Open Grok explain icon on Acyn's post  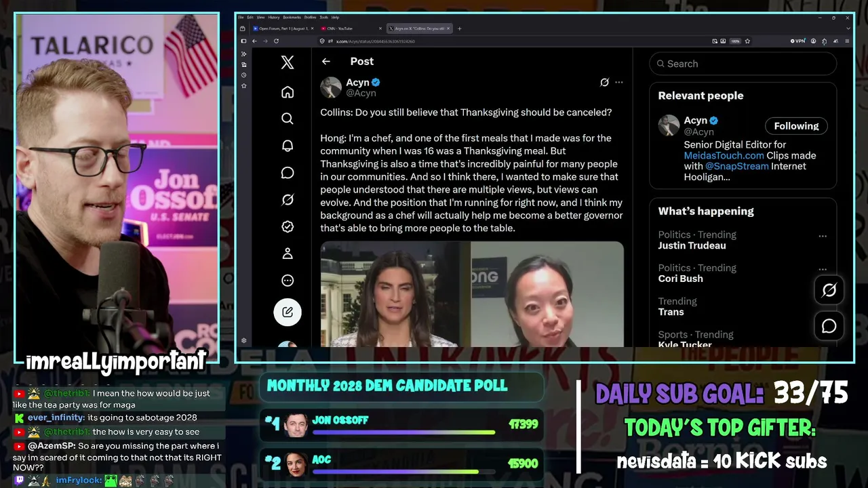point(604,83)
